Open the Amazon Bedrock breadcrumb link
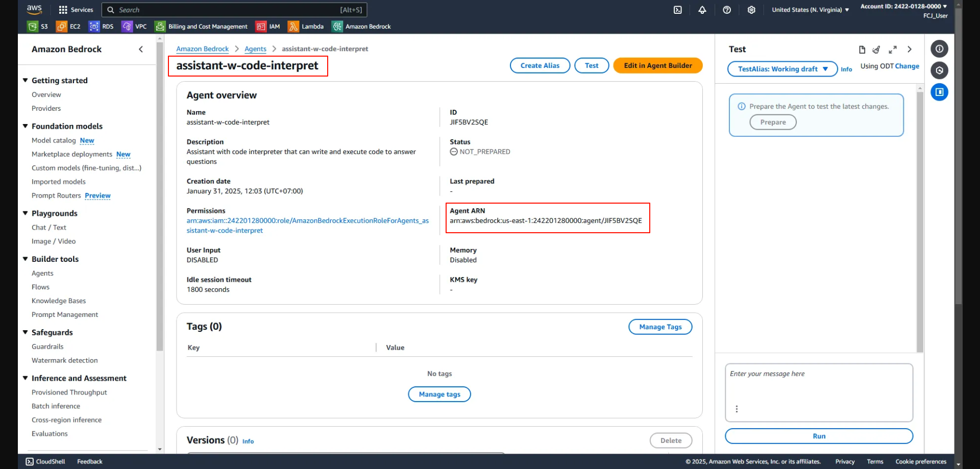 (203, 49)
